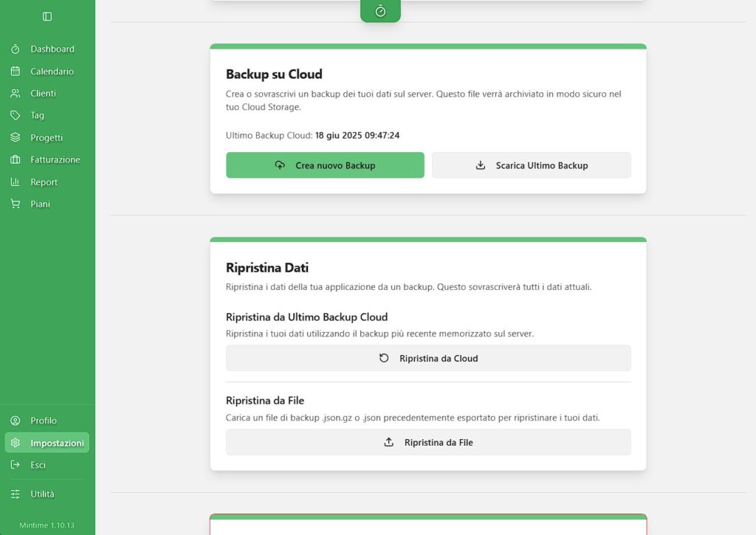Click Ripristina da File button
The image size is (756, 535).
point(428,442)
